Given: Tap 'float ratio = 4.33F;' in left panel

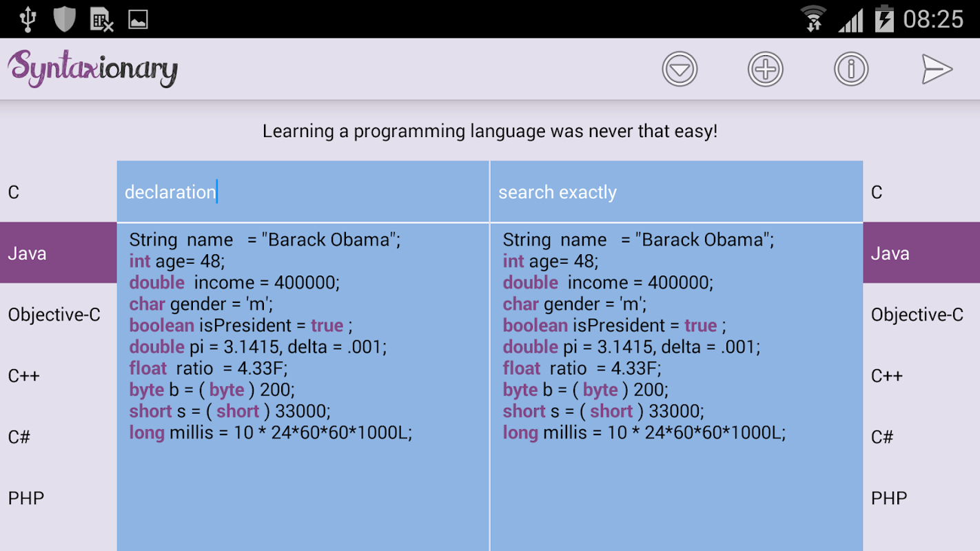Looking at the screenshot, I should pyautogui.click(x=208, y=368).
